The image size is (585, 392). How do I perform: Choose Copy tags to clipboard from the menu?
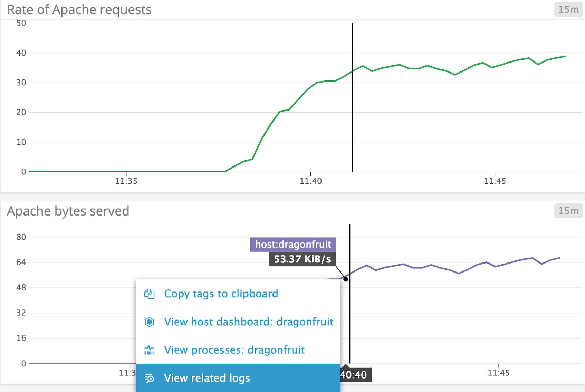[x=221, y=294]
